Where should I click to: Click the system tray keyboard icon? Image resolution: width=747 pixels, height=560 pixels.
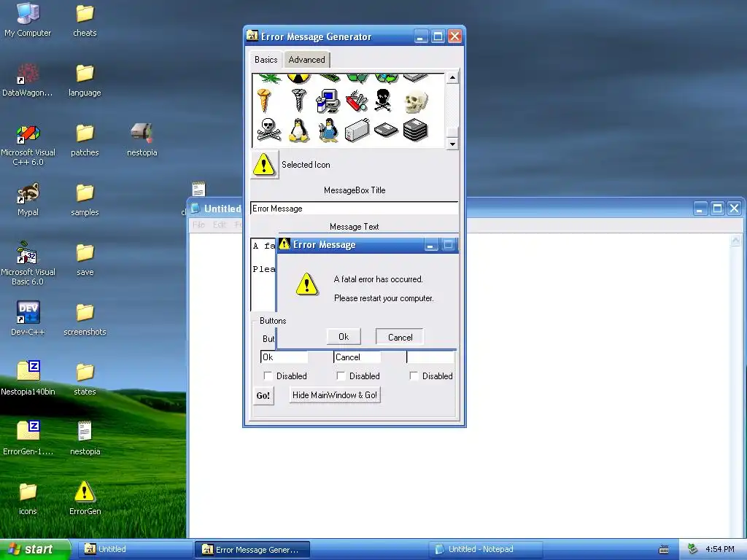pyautogui.click(x=664, y=550)
